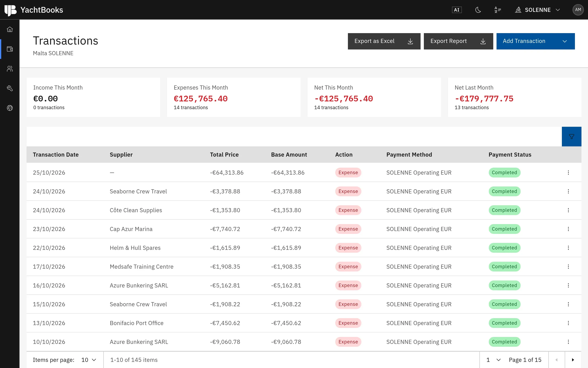The image size is (588, 368).
Task: Open the AM user avatar menu
Action: [x=578, y=10]
